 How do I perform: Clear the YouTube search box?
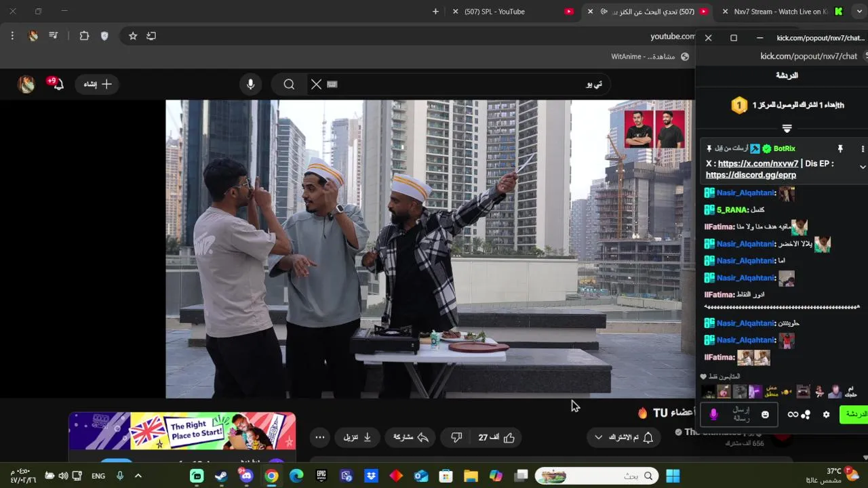(316, 84)
